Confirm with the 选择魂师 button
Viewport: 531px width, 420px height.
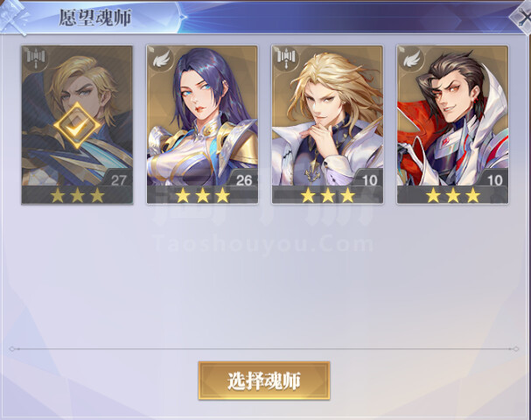click(x=264, y=381)
